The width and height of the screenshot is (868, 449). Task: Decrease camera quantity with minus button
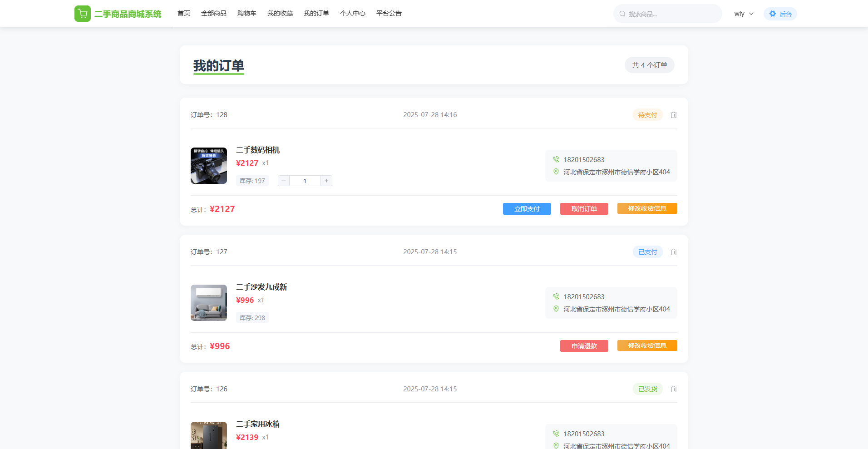pyautogui.click(x=284, y=181)
